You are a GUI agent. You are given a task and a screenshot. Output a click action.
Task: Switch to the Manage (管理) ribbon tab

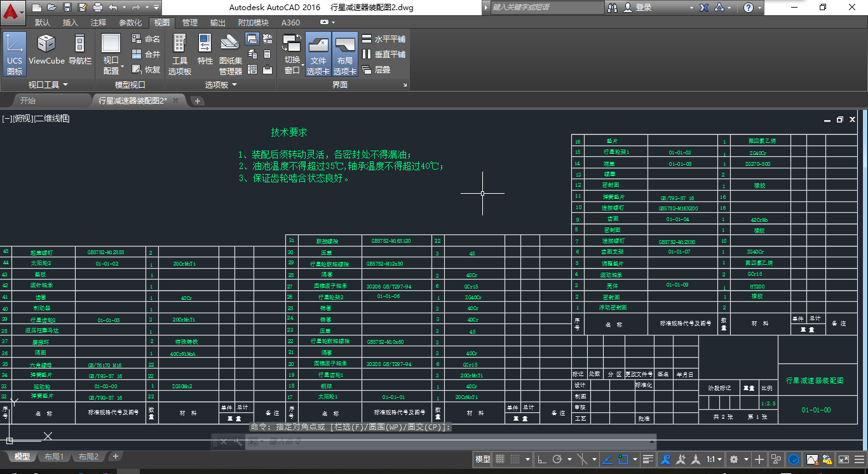190,22
